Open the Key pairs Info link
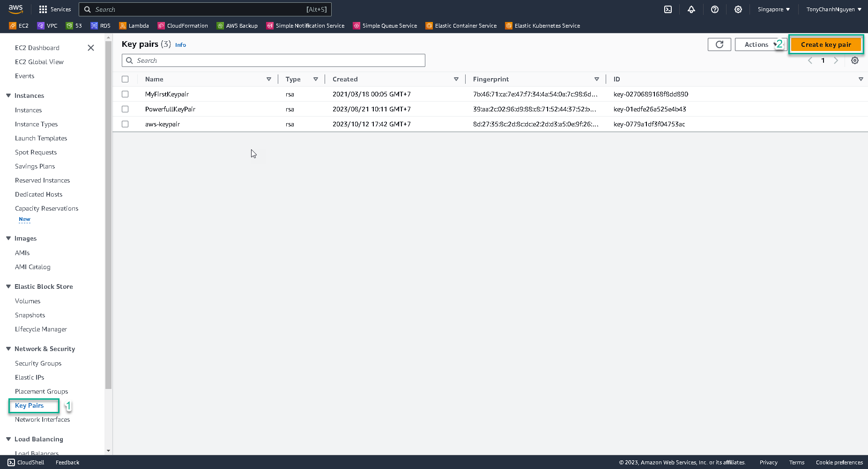 (x=180, y=44)
